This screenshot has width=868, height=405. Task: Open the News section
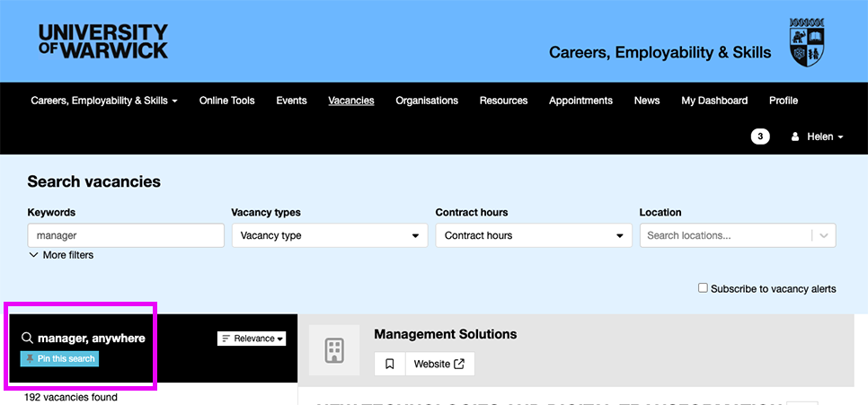pos(647,101)
